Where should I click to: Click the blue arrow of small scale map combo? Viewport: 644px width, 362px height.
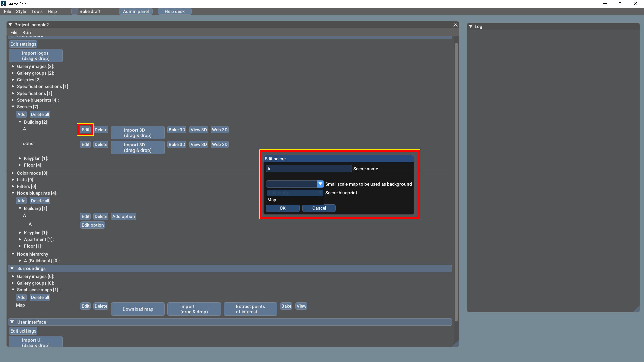pyautogui.click(x=320, y=184)
